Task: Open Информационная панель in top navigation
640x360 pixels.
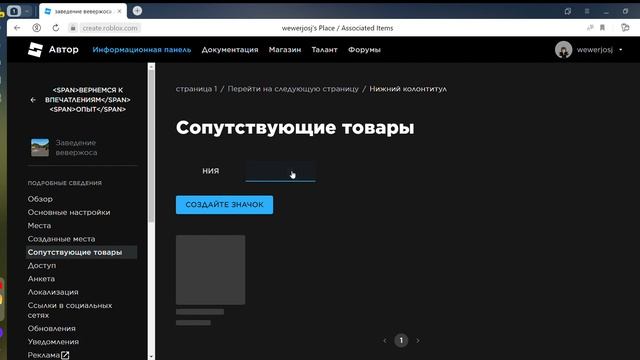Action: click(x=142, y=50)
